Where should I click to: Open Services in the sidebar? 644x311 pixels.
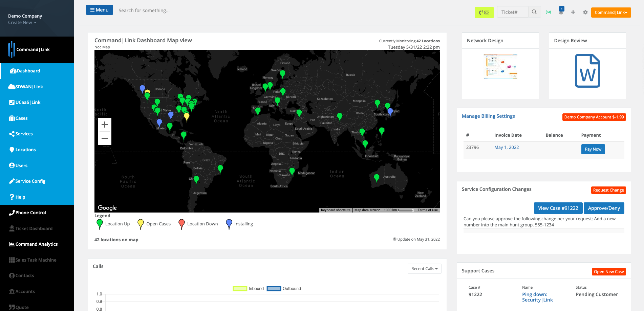click(37, 134)
